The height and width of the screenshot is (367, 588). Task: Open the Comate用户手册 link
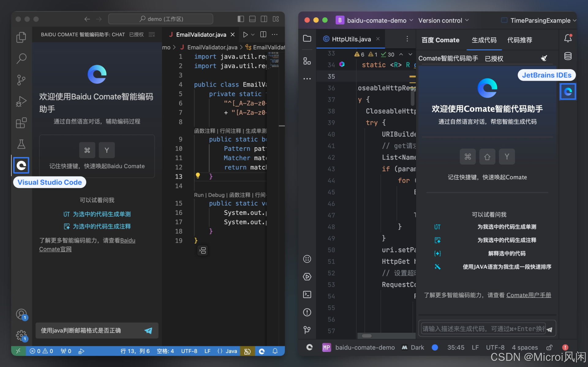tap(529, 295)
